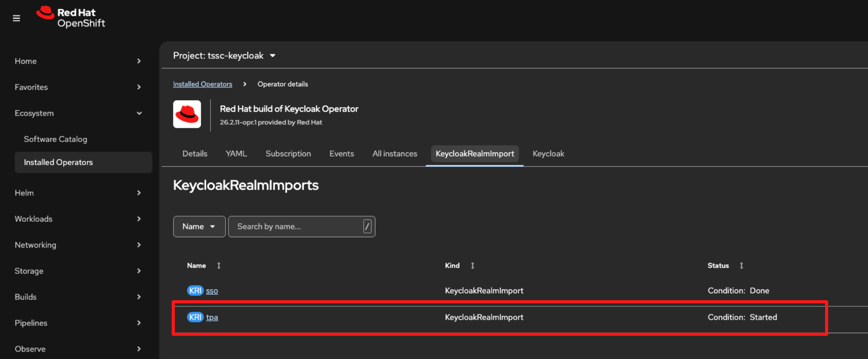Click the KRI badge next to sso

tap(195, 291)
